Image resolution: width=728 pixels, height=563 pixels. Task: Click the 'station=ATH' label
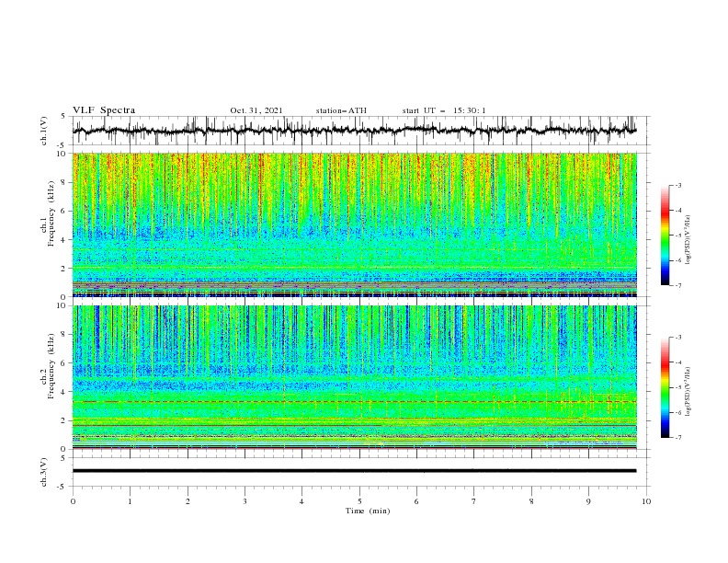[341, 110]
